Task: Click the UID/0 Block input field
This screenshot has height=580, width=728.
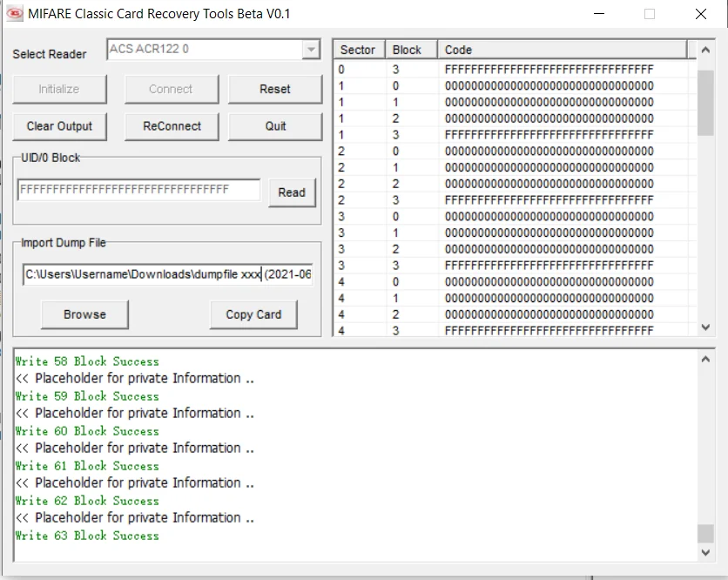Action: tap(138, 190)
